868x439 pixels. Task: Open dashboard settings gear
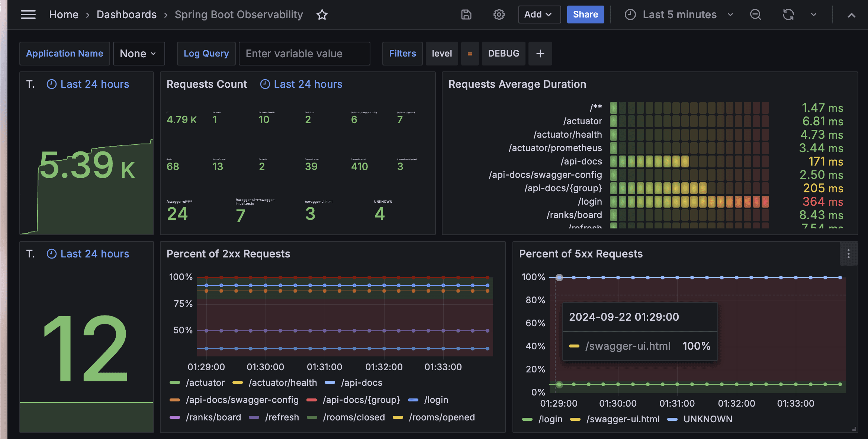(499, 15)
